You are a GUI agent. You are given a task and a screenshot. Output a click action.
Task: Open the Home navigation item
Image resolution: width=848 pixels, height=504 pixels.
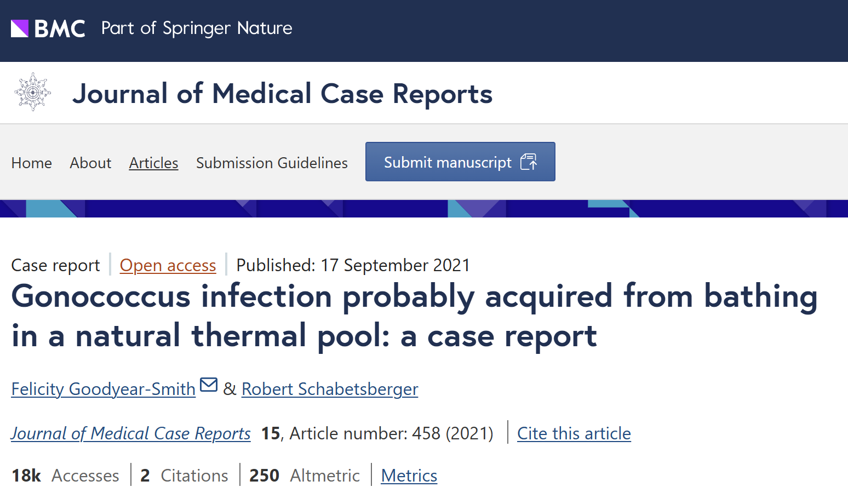(x=32, y=163)
